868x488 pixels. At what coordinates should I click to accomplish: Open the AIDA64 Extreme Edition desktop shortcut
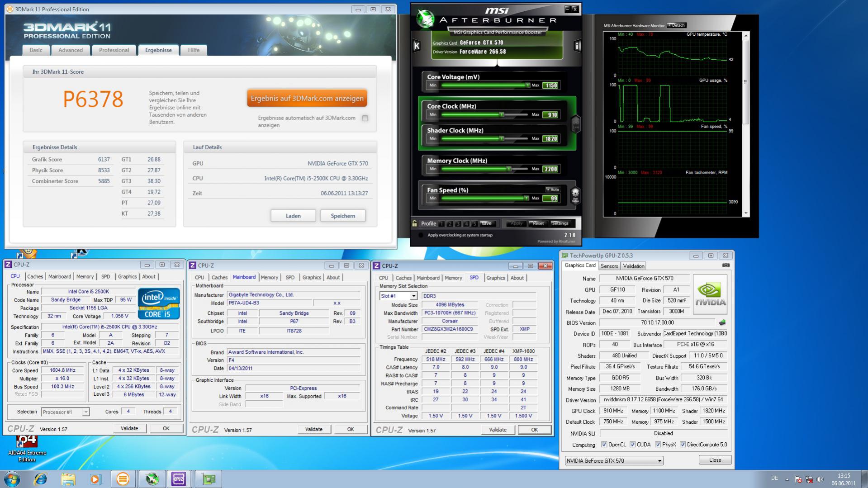27,448
